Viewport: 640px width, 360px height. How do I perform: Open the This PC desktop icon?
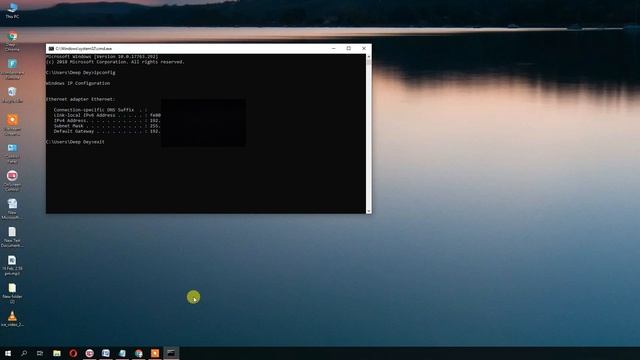click(x=12, y=10)
